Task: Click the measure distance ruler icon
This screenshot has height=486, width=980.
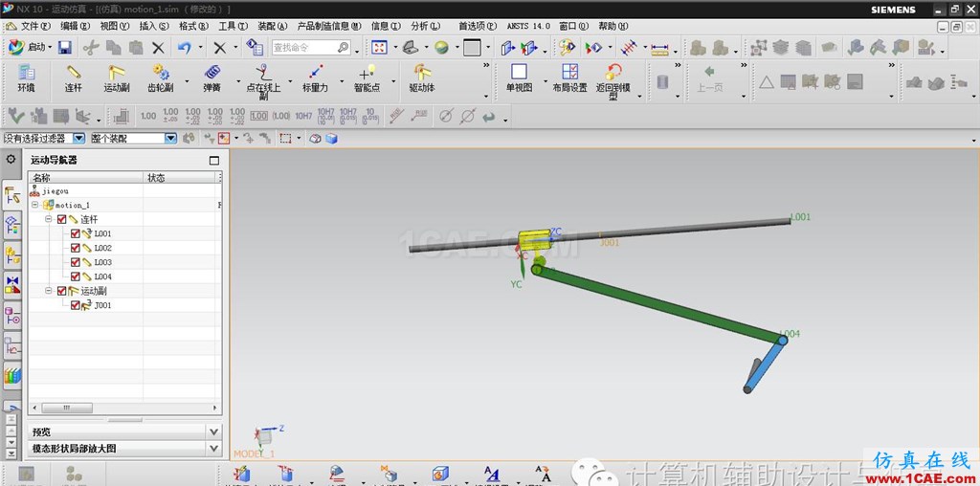Action: point(659,48)
